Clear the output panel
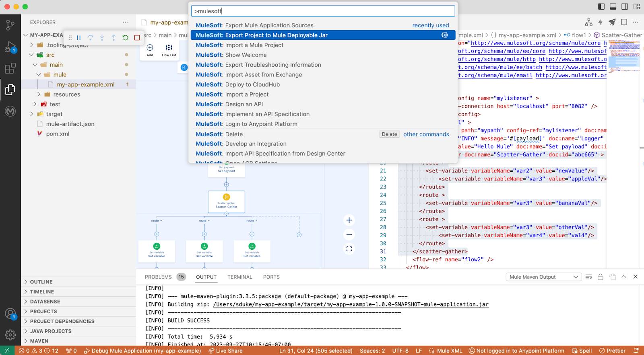This screenshot has height=355, width=644. tap(589, 277)
